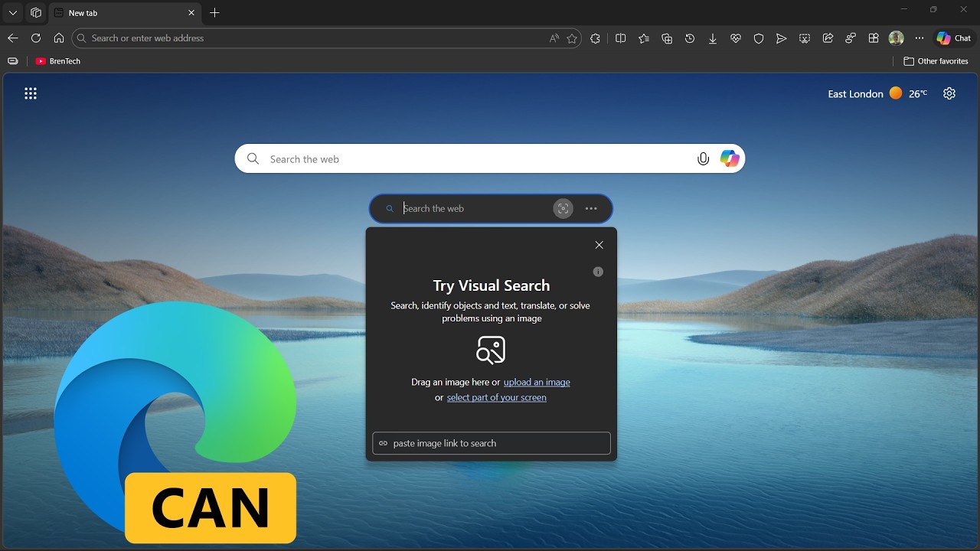Toggle Split screen view

point(621,38)
